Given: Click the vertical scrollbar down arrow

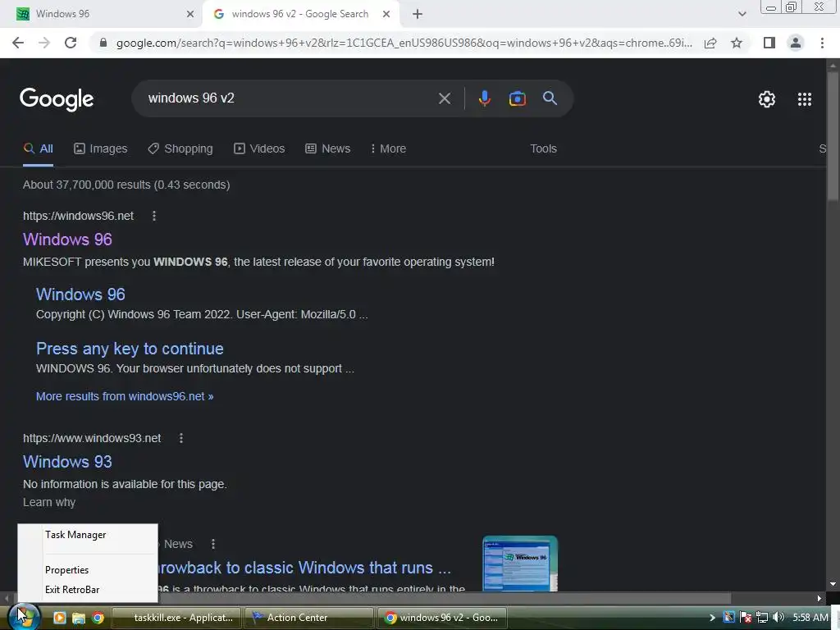Looking at the screenshot, I should [833, 584].
